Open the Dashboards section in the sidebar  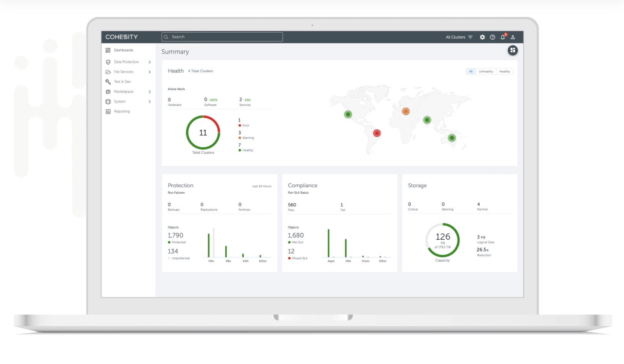[123, 50]
